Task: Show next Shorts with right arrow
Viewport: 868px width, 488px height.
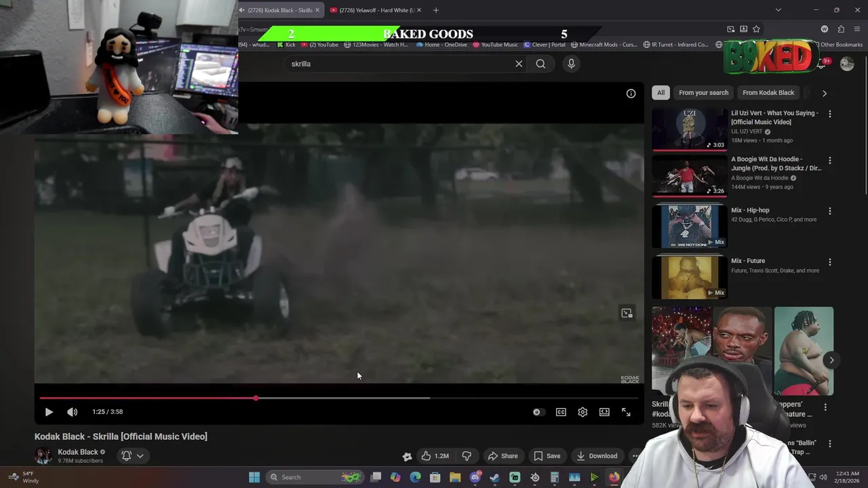Action: point(831,360)
